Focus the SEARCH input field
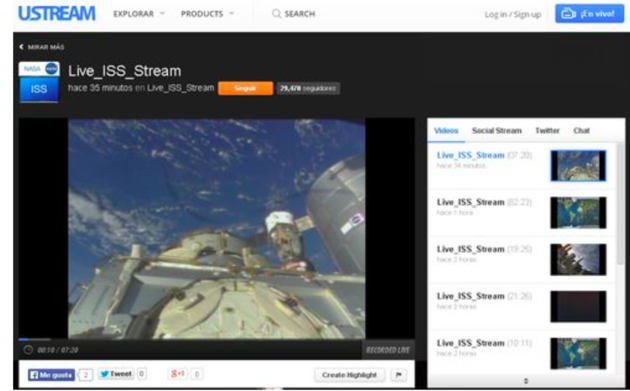The image size is (630, 391). pyautogui.click(x=300, y=14)
